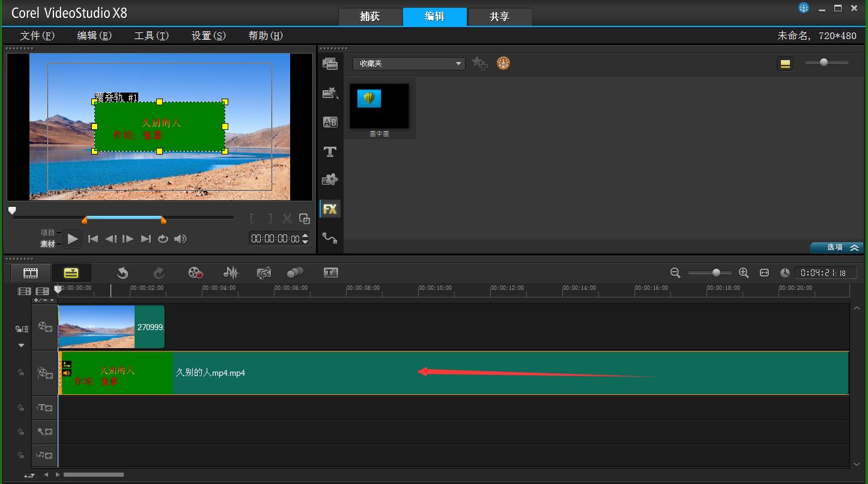The image size is (868, 484).
Task: Click the undo arrow in timeline toolbar
Action: click(x=123, y=273)
